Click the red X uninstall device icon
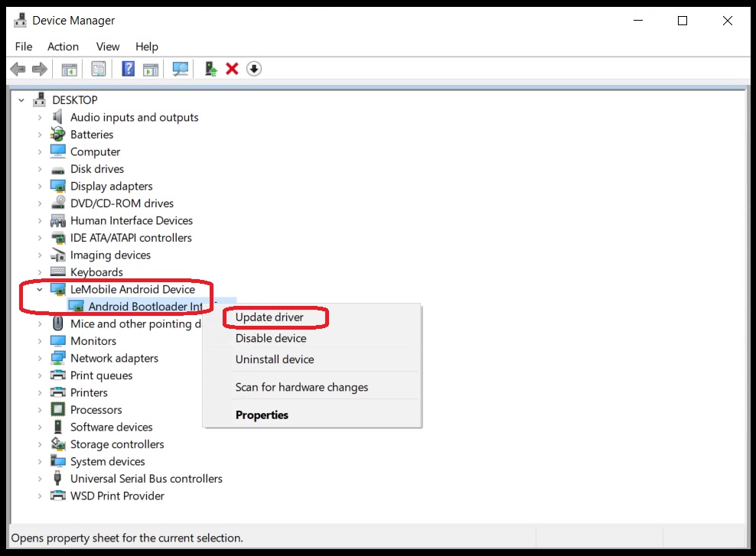Image resolution: width=756 pixels, height=556 pixels. [x=232, y=69]
